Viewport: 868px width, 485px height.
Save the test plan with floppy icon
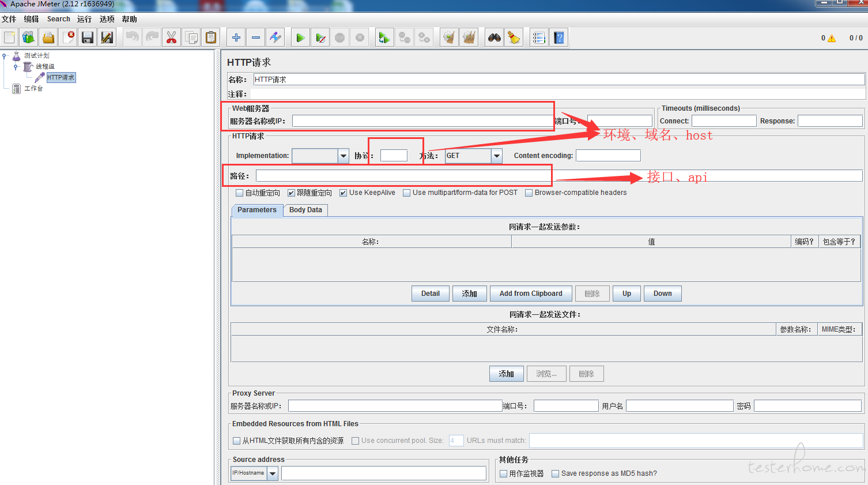click(88, 37)
